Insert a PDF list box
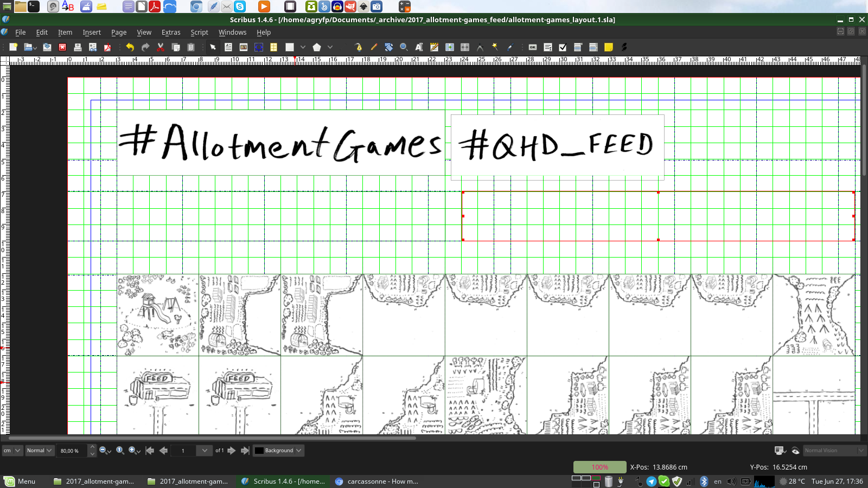This screenshot has width=868, height=488. point(593,47)
